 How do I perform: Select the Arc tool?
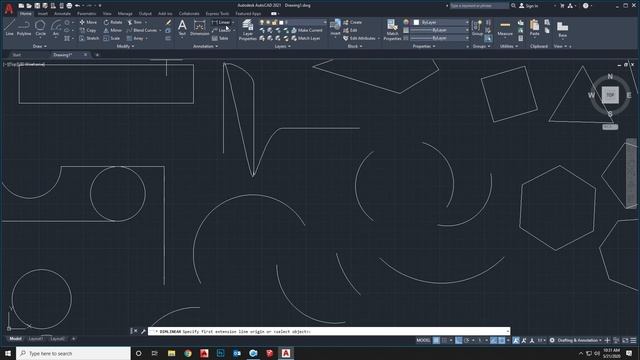coord(56,28)
